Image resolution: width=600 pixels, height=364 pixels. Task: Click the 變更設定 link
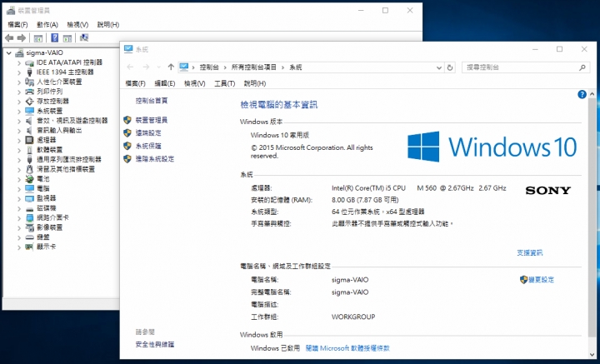point(541,280)
